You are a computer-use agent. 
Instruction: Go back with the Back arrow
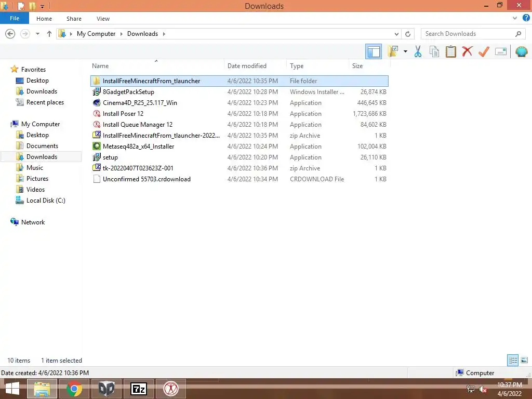(x=10, y=34)
